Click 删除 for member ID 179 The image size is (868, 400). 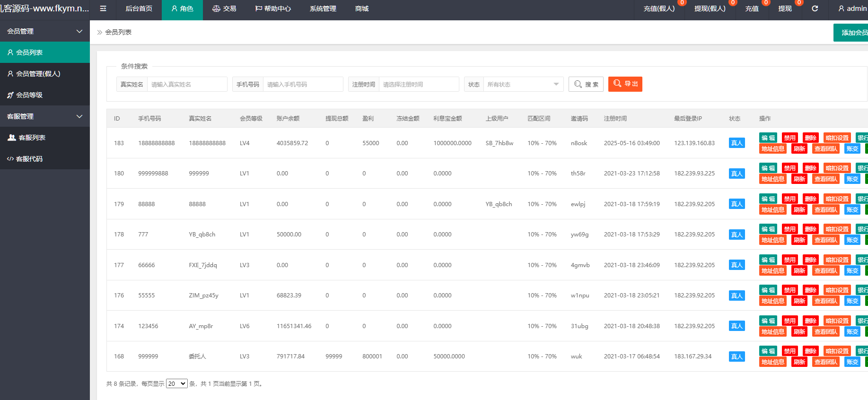click(811, 199)
